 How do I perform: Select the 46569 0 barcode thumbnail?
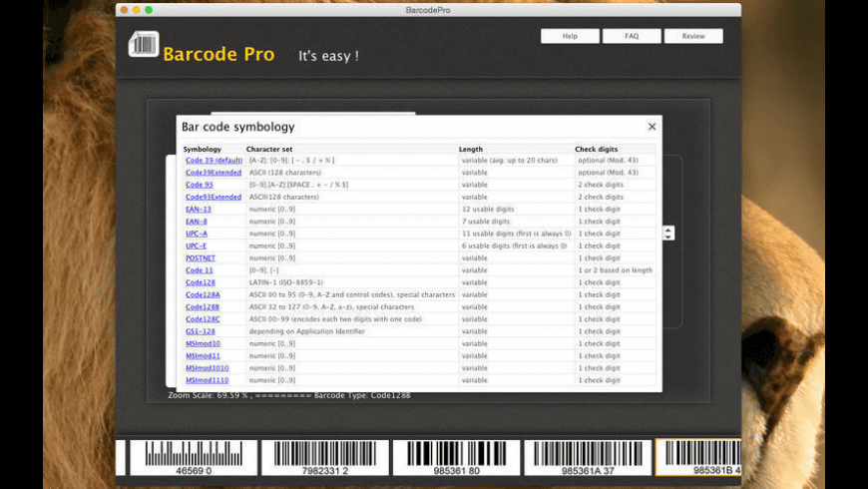194,457
